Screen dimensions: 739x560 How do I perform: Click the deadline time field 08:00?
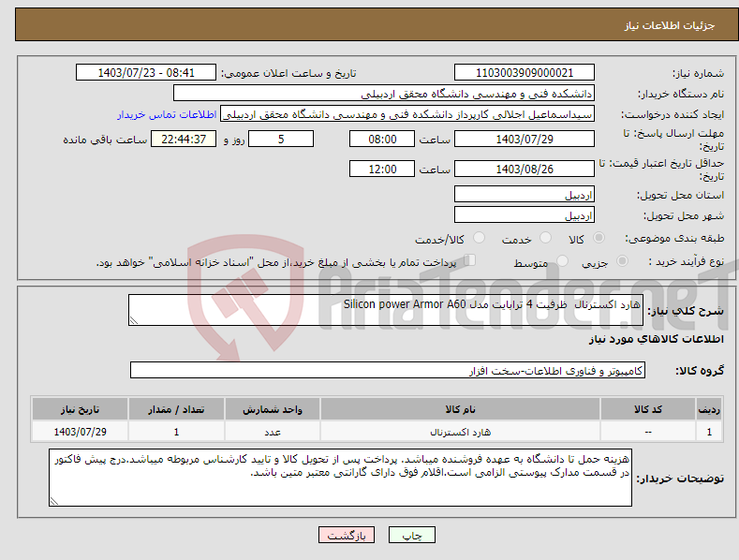pyautogui.click(x=382, y=139)
